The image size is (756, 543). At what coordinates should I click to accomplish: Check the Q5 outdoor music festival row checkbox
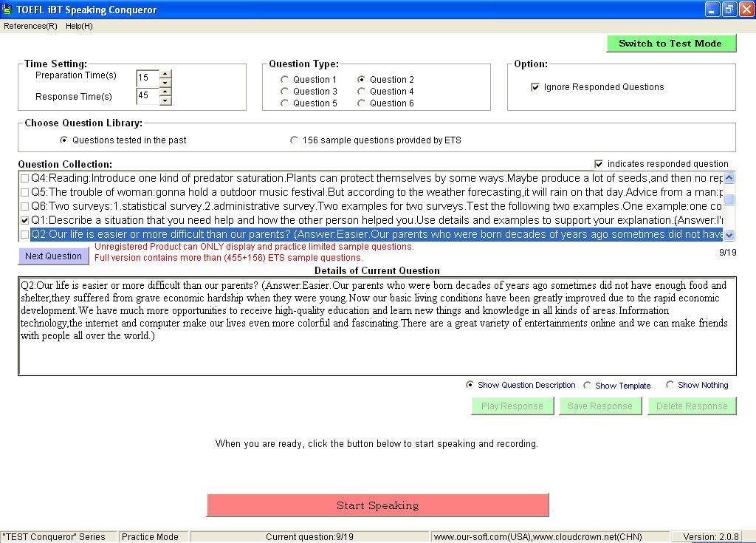tap(24, 192)
